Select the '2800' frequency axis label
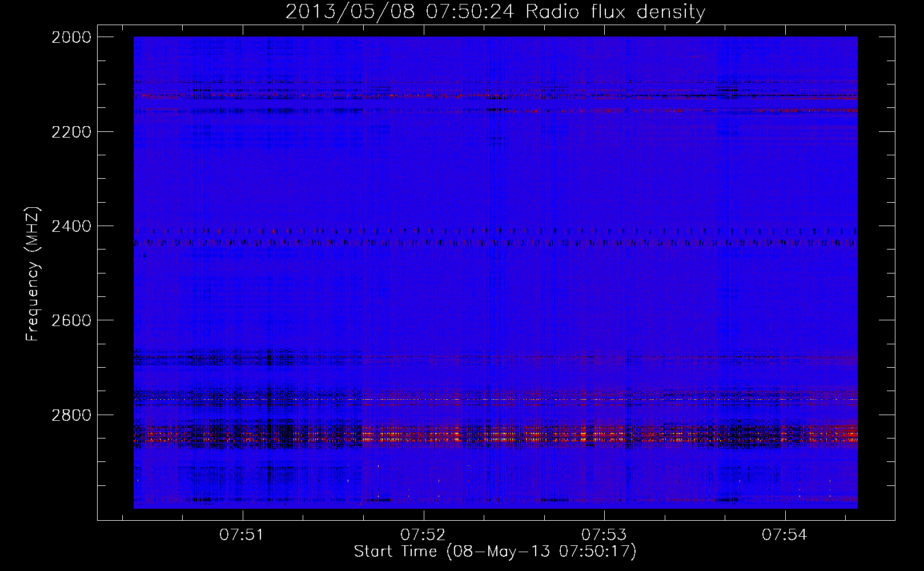This screenshot has height=571, width=924. click(x=71, y=415)
